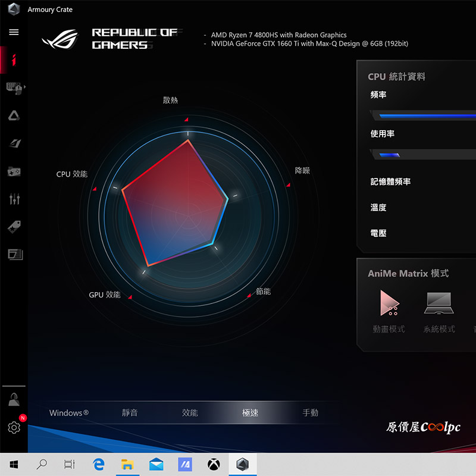This screenshot has width=476, height=476.
Task: Open Windows taskbar search
Action: (x=42, y=464)
